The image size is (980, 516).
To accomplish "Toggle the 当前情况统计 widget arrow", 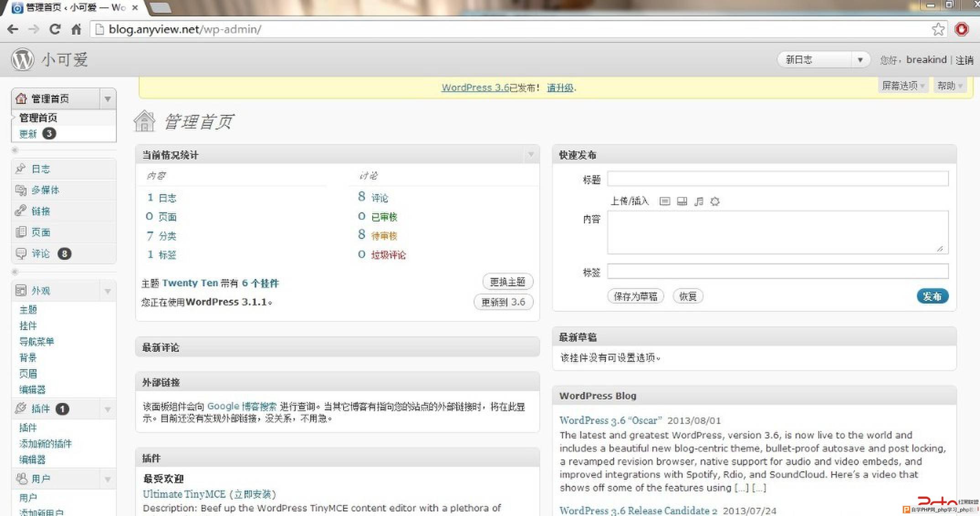I will 531,155.
